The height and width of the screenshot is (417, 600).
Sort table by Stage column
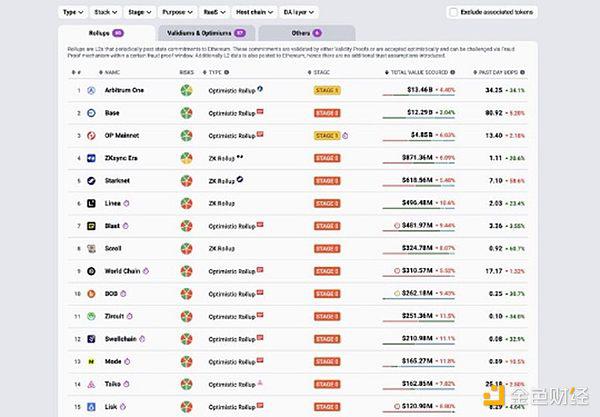click(319, 72)
